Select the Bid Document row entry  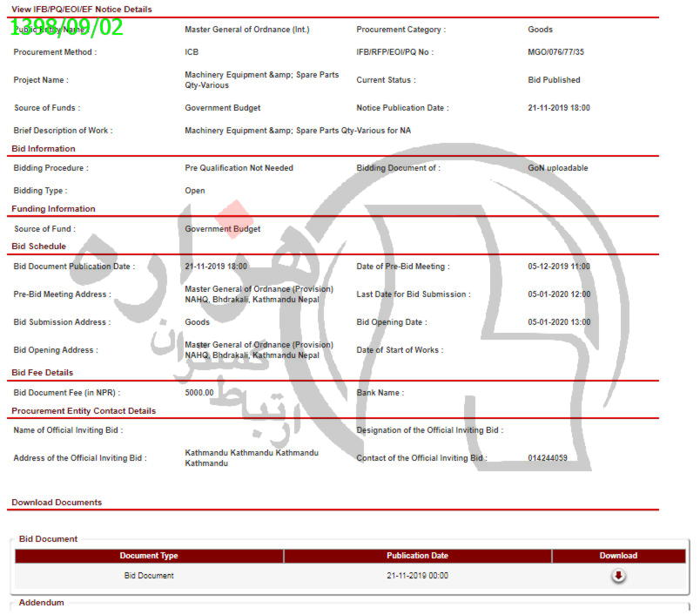tap(149, 576)
